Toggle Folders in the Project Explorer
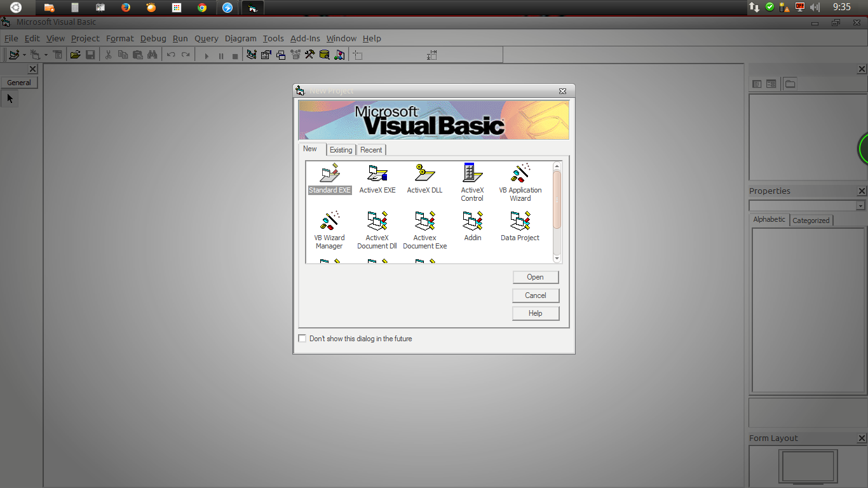This screenshot has width=868, height=488. click(790, 84)
